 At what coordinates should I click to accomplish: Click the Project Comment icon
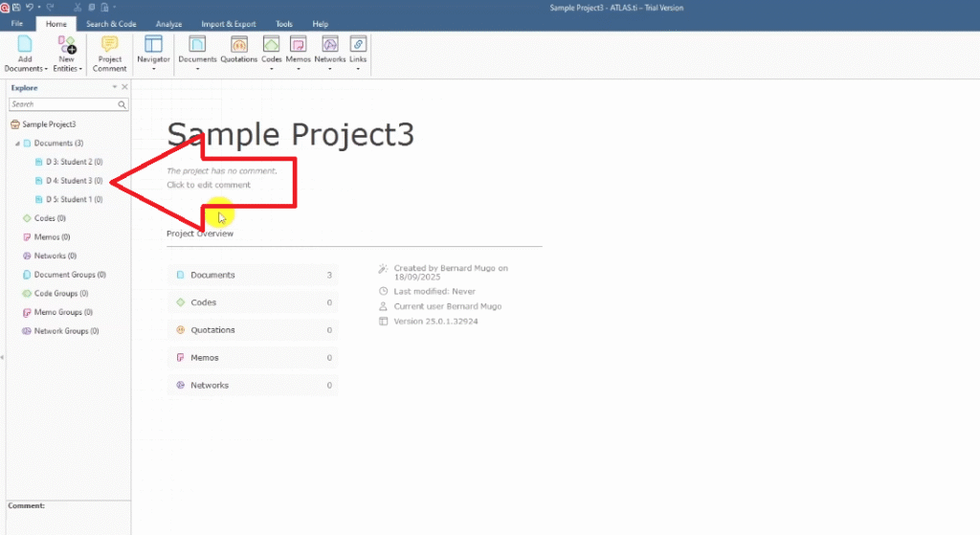click(x=110, y=44)
